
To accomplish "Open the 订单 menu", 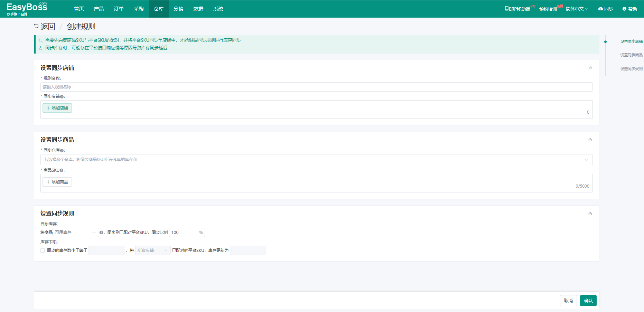I will point(119,9).
